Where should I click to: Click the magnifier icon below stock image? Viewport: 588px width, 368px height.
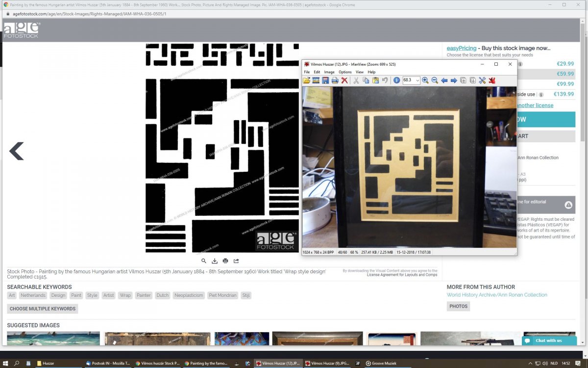click(204, 261)
